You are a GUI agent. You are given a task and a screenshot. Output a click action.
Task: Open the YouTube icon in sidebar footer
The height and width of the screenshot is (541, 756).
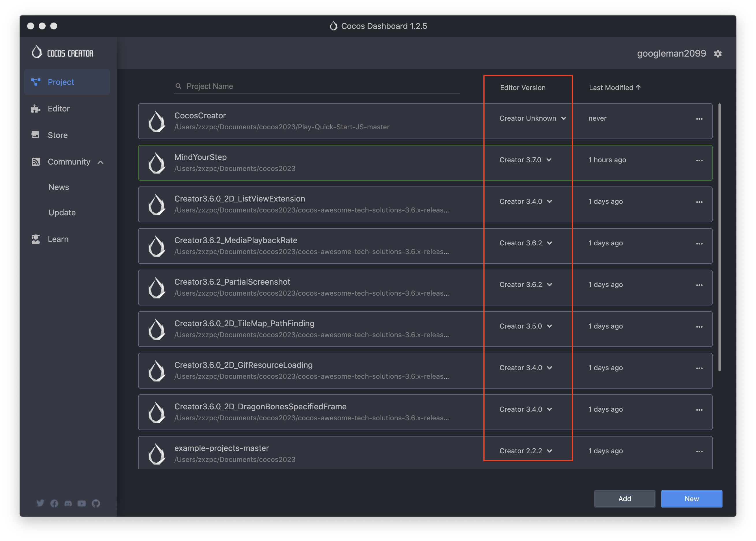[x=82, y=503]
